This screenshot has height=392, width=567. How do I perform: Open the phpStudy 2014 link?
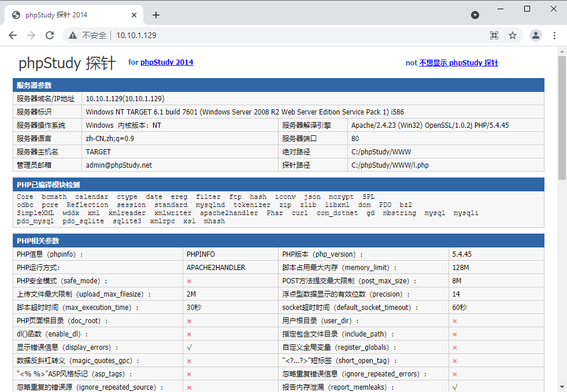click(166, 62)
